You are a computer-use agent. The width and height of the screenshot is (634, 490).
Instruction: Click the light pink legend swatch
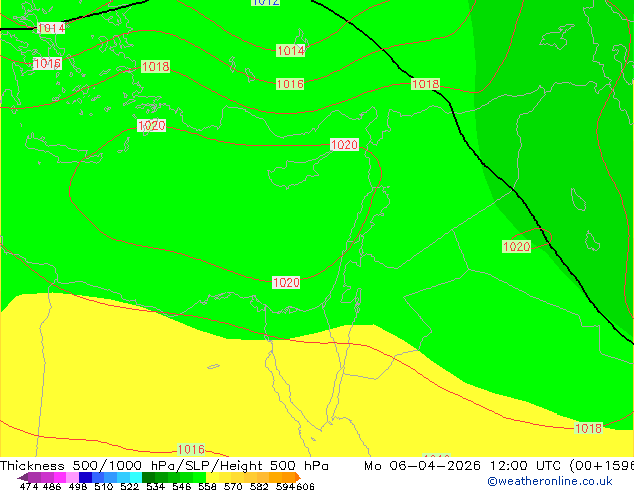(72, 477)
